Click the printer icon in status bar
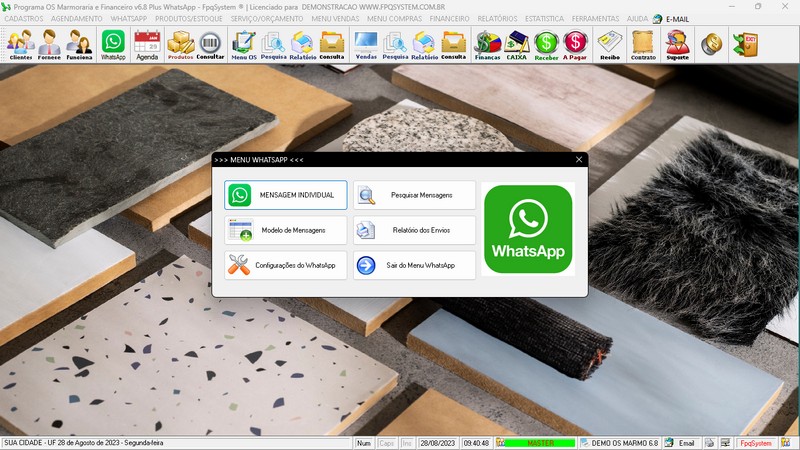Image resolution: width=800 pixels, height=450 pixels. [x=709, y=443]
